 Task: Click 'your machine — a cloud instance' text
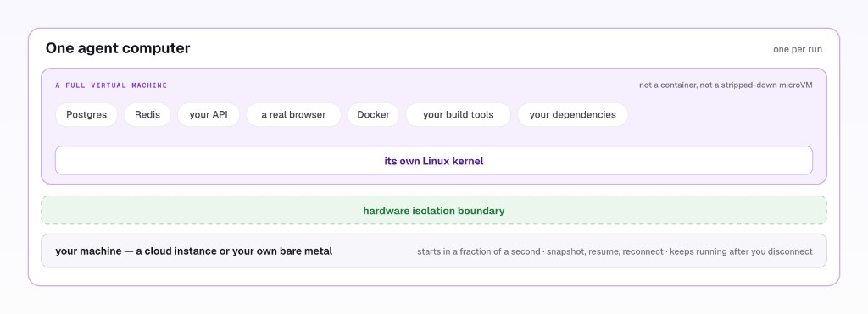coord(136,251)
